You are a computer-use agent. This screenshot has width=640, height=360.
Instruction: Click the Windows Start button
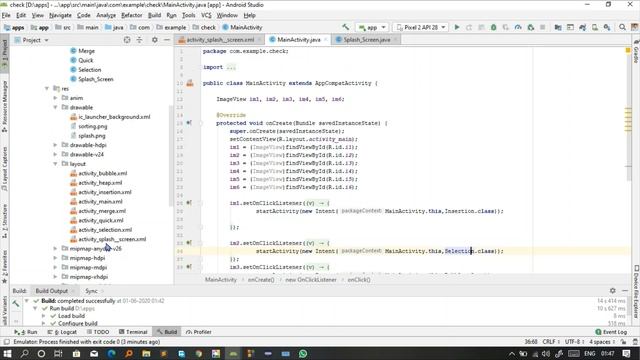tap(7, 353)
